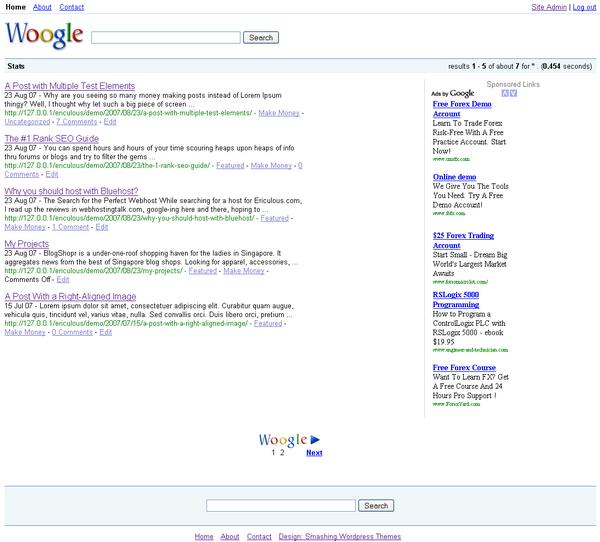This screenshot has width=600, height=542.
Task: Go to results page 2
Action: 282,452
